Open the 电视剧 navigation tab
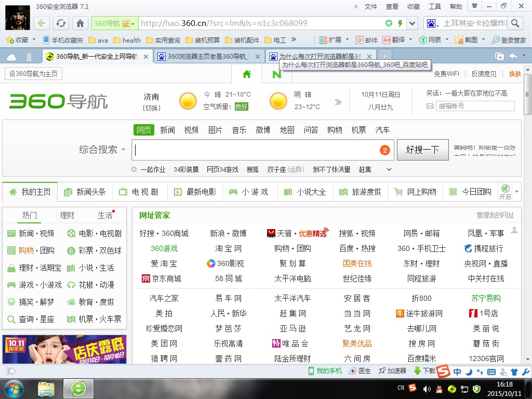The width and height of the screenshot is (532, 399). [140, 192]
